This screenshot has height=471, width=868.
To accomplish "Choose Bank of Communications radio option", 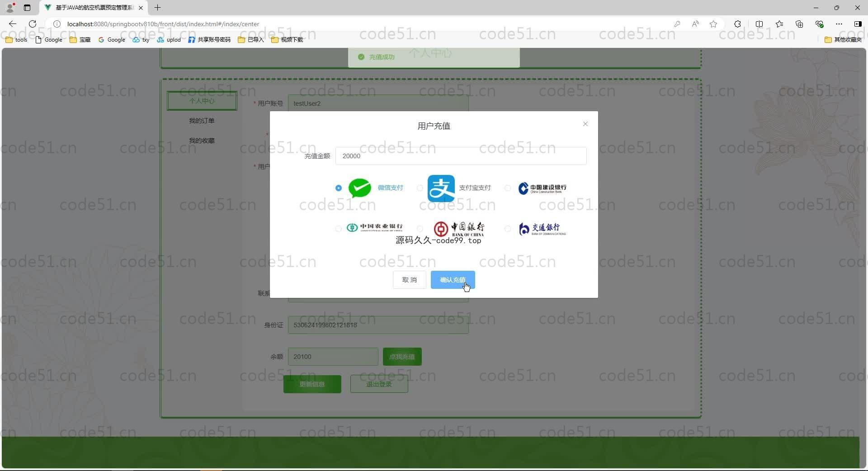I will [508, 229].
